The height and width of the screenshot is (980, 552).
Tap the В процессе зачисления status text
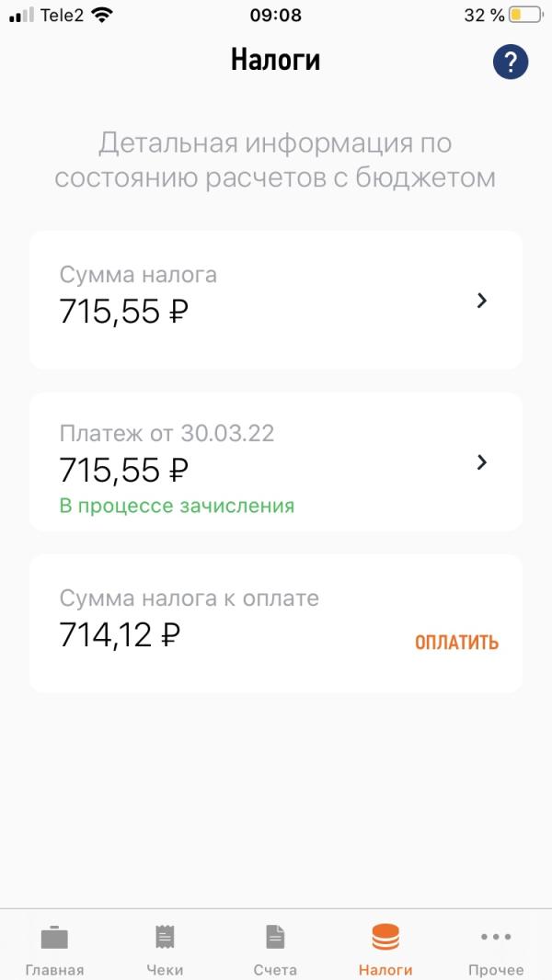point(177,505)
